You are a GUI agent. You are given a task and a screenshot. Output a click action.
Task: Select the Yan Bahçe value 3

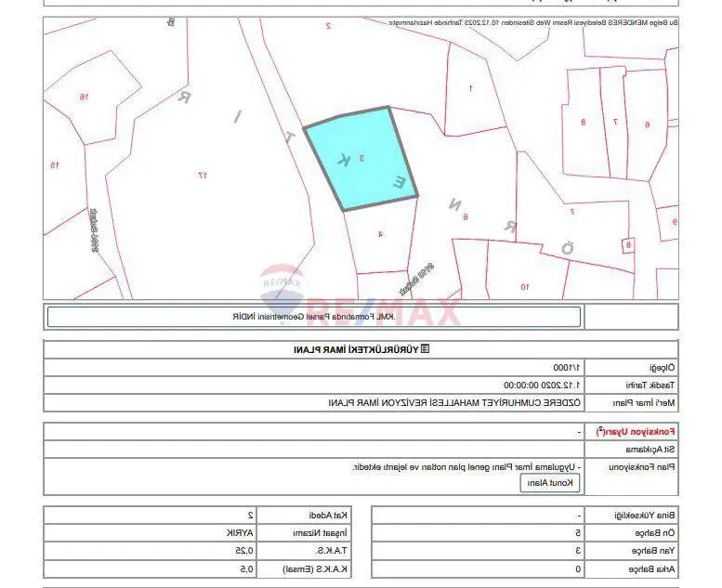(x=578, y=550)
